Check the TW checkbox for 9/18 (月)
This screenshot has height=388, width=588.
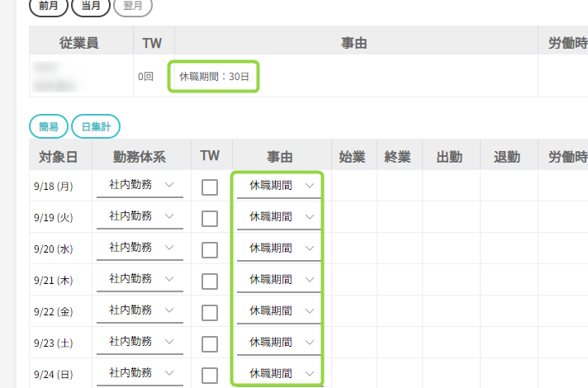click(x=210, y=187)
